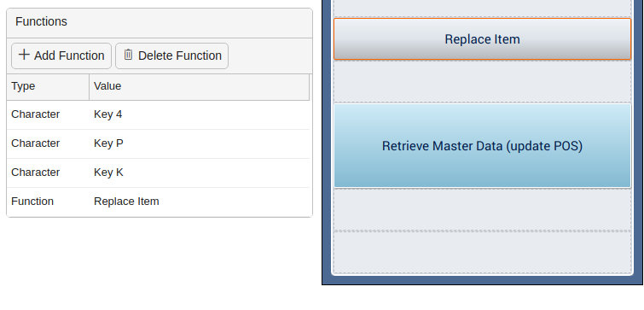Select the Key K character row
Viewport: 644px width, 310px height.
tap(158, 173)
